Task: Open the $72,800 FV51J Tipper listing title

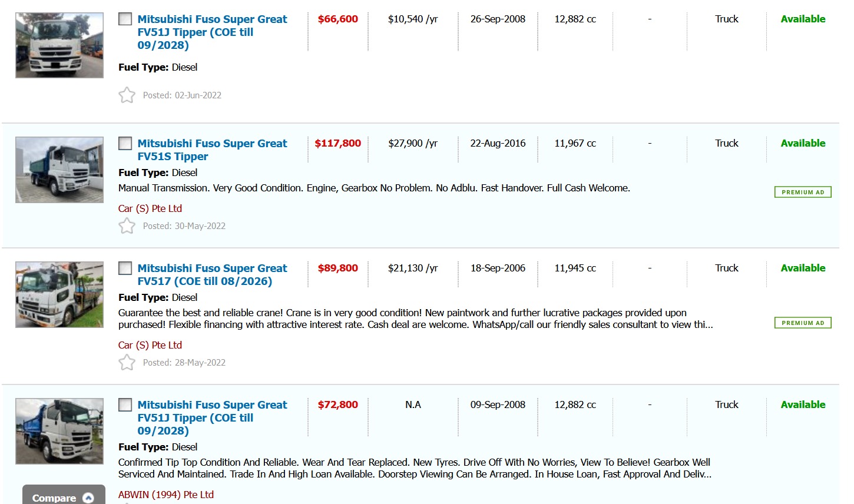Action: pyautogui.click(x=212, y=417)
